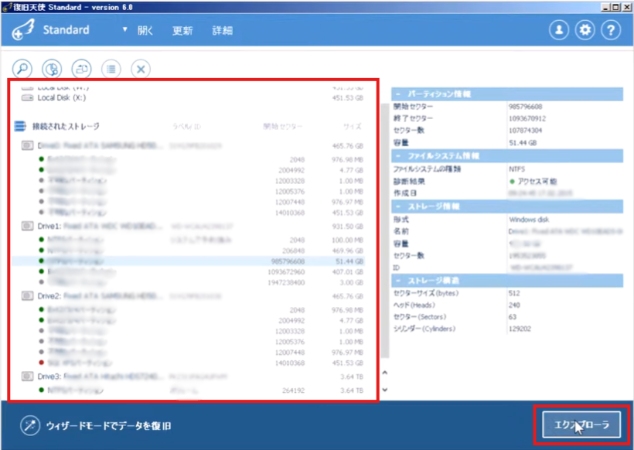Screen dimensions: 634x450
Task: Open the 開く menu
Action: coord(145,30)
